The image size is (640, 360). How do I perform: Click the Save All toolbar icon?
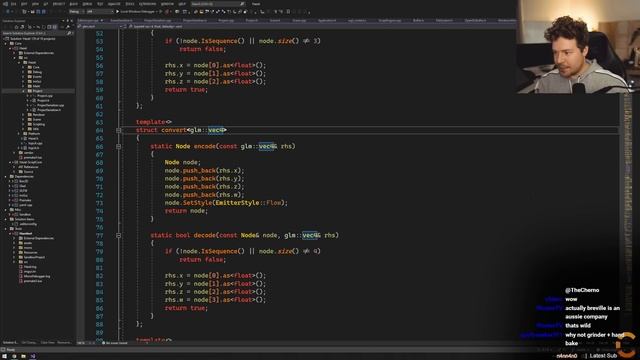coord(44,11)
